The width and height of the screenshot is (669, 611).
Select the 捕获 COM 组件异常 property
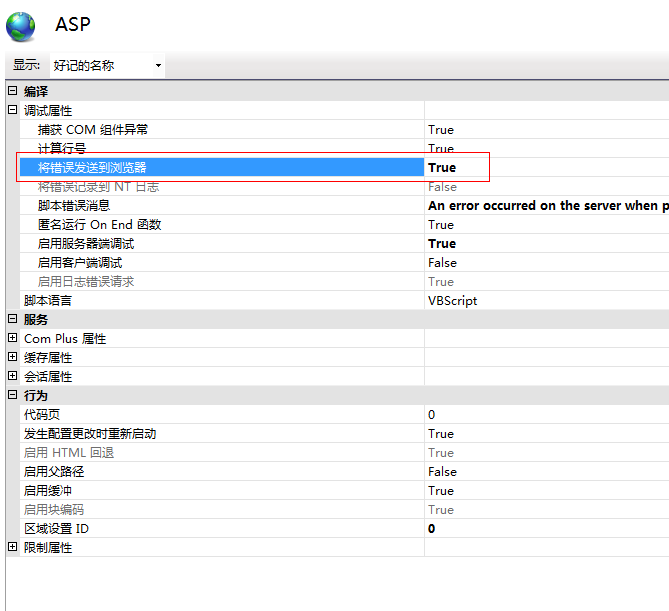point(93,130)
